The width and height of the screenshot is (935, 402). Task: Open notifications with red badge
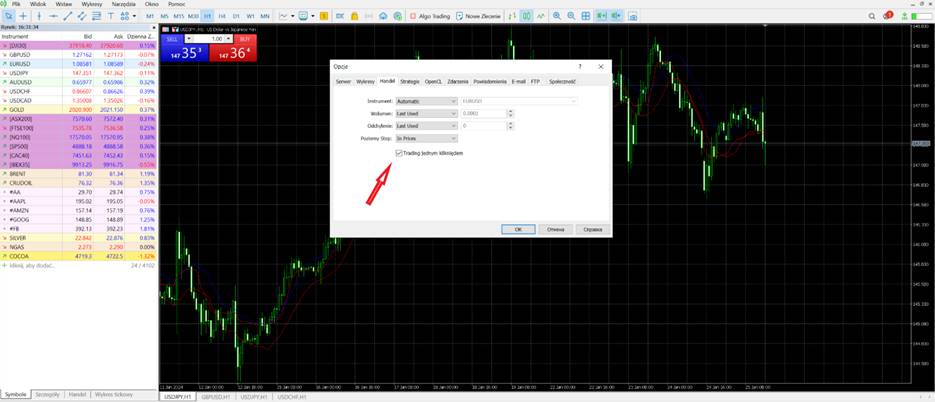point(888,16)
